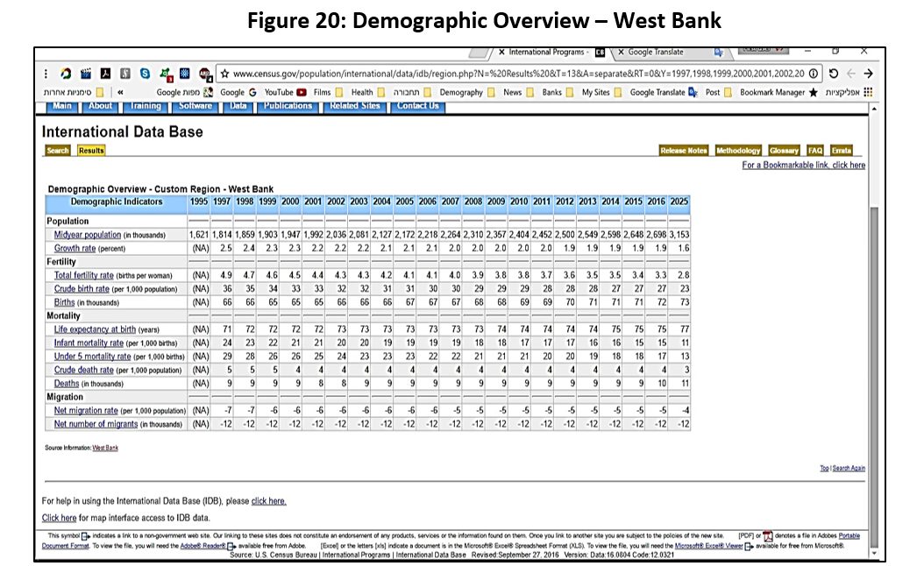Open the Training navigation menu item

point(146,107)
